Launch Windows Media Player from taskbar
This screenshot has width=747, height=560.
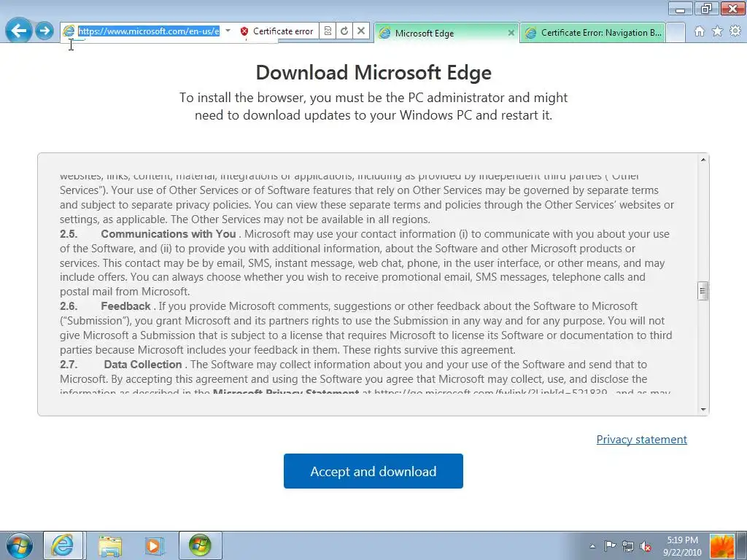tap(154, 545)
